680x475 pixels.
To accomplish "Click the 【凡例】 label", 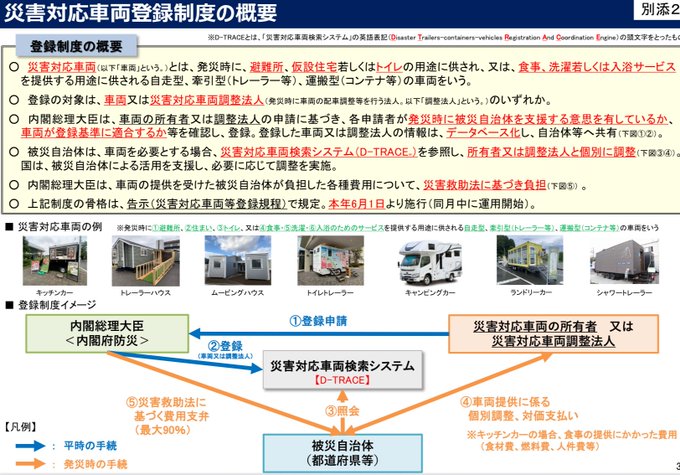I will pyautogui.click(x=20, y=427).
